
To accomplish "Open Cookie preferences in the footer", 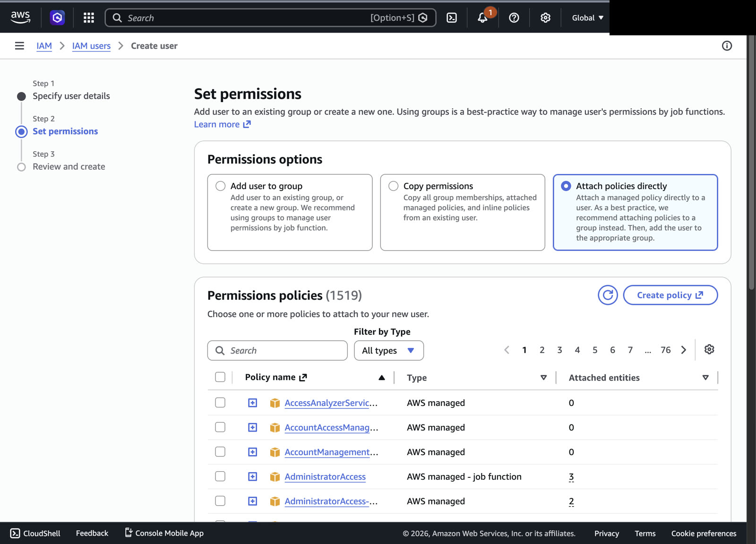I will pyautogui.click(x=704, y=533).
